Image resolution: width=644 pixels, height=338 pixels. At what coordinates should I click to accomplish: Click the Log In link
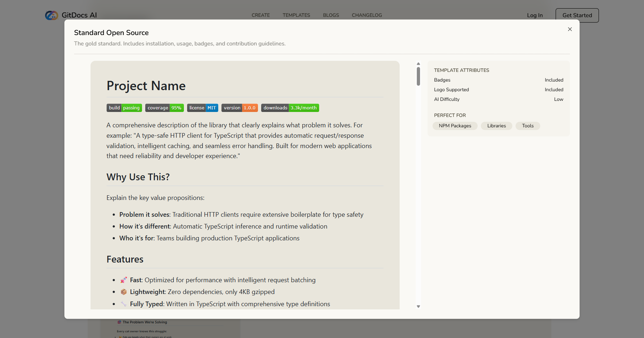point(535,15)
